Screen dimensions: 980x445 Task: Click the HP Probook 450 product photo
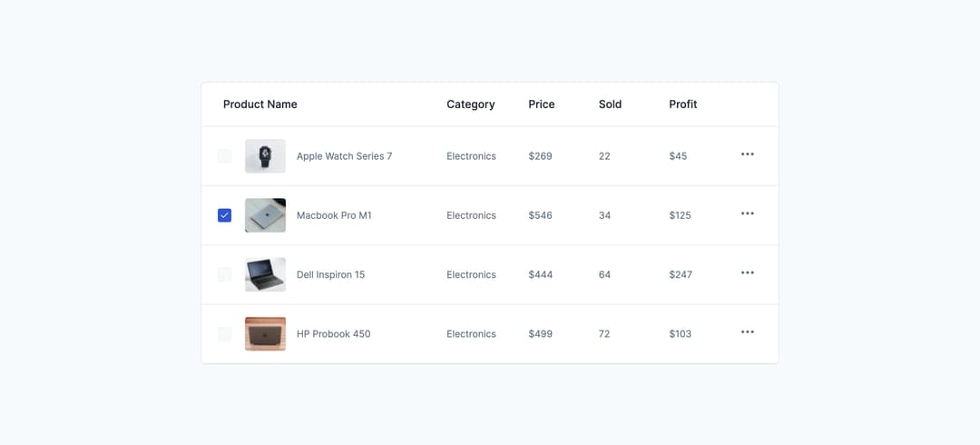(265, 334)
